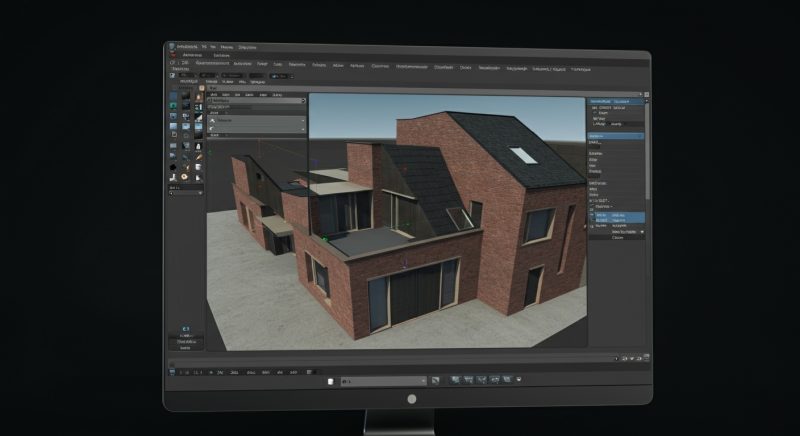
Task: Click the first icon of the five grouped bottom toolbar icons
Action: click(455, 379)
